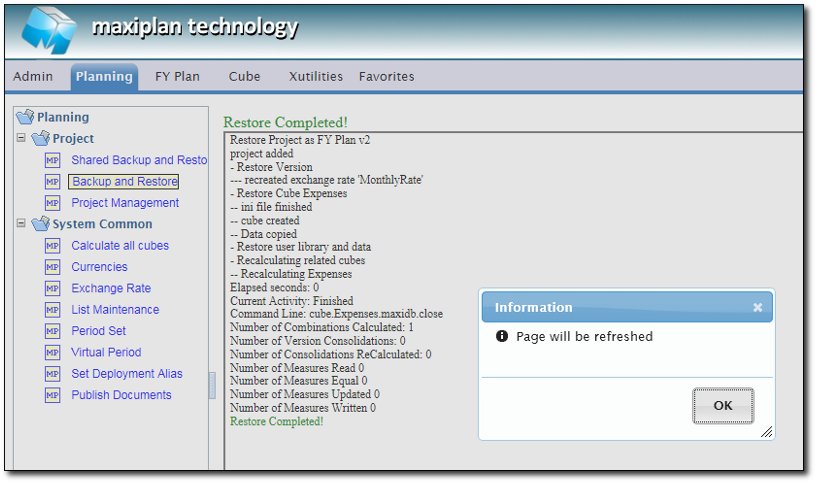816x483 pixels.
Task: Click the sidebar vertical scrollbar handle
Action: 212,386
